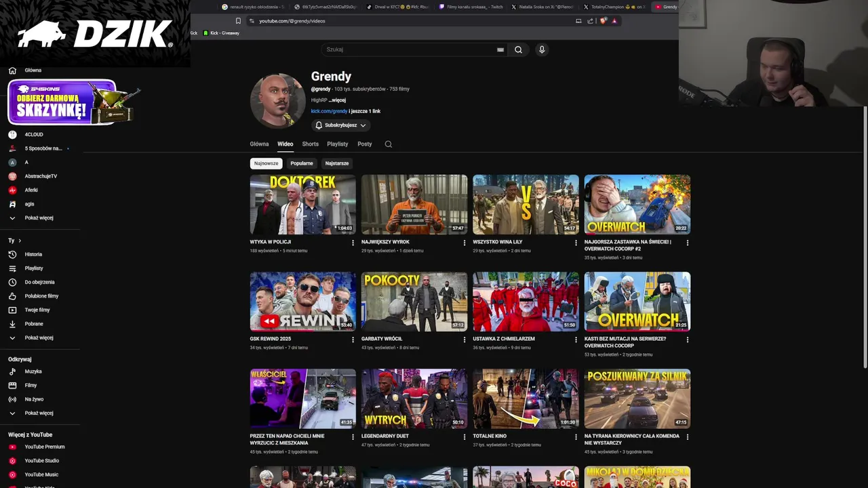Open the LEGENDARNY DUET video title
Viewport: 868px width, 488px height.
point(384,436)
